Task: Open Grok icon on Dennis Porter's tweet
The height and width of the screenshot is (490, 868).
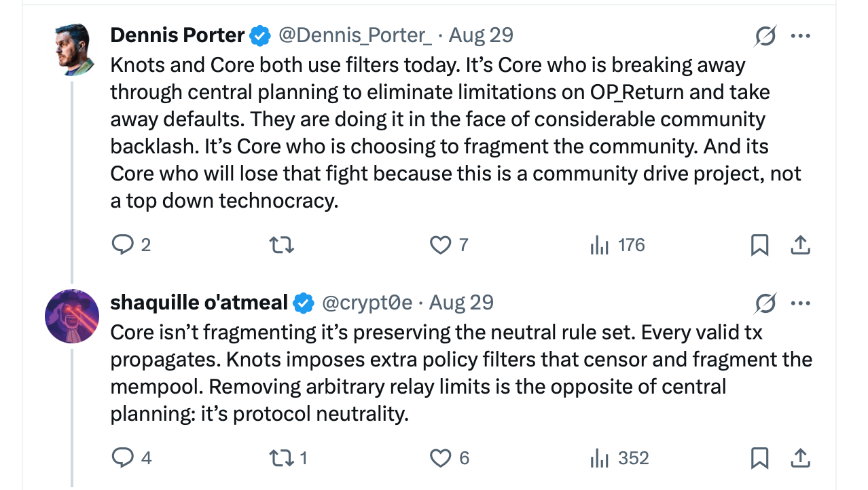Action: (765, 36)
